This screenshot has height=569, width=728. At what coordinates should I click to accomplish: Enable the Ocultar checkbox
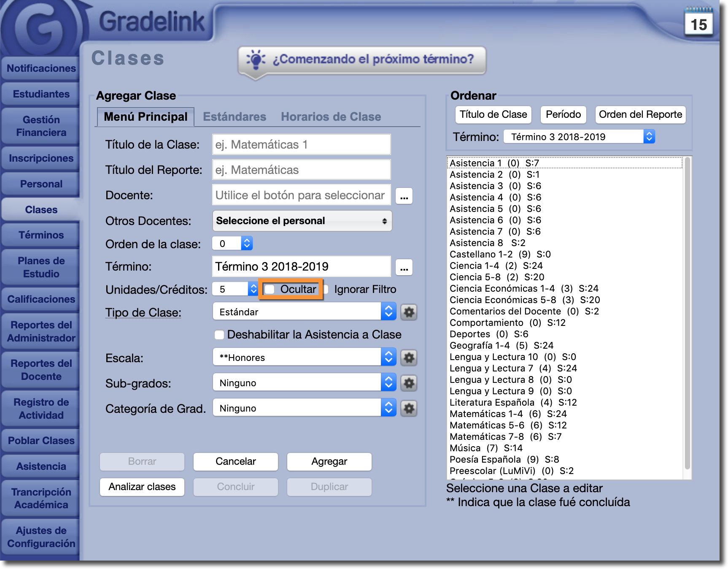coord(270,290)
